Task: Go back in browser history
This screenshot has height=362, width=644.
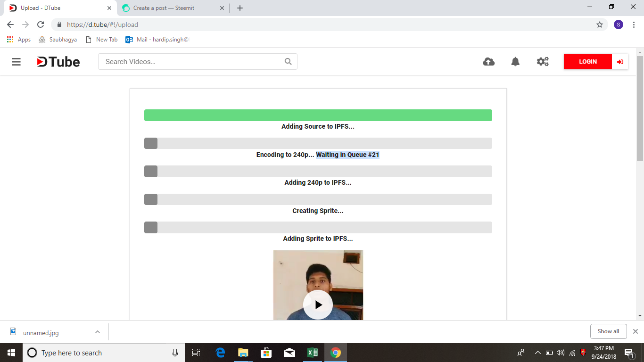Action: click(10, 25)
